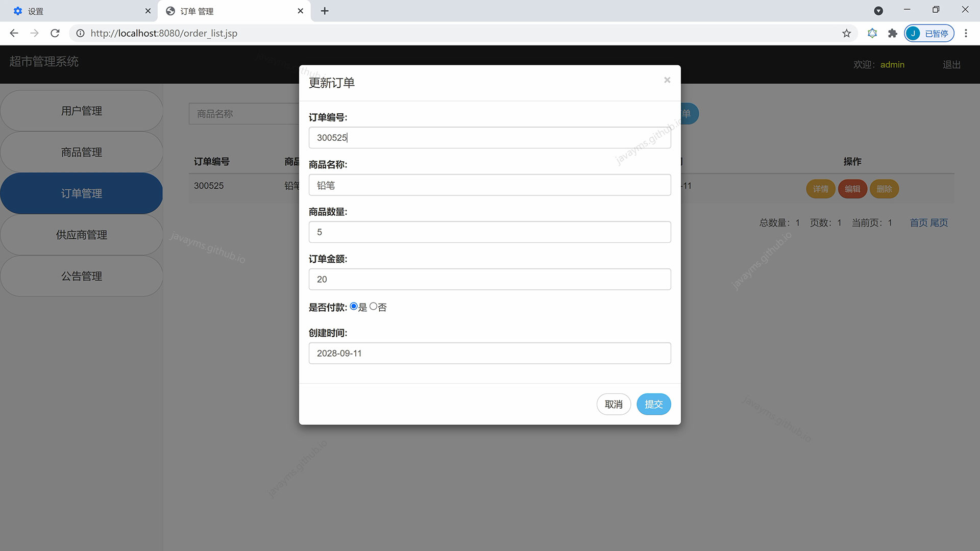Viewport: 980px width, 551px height.
Task: Open tab search dropdown arrow
Action: [878, 11]
